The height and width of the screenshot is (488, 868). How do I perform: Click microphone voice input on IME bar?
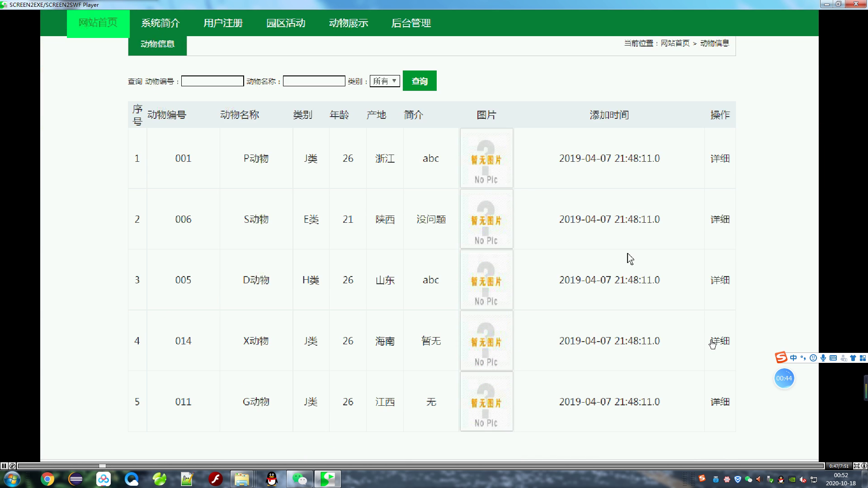tap(823, 358)
